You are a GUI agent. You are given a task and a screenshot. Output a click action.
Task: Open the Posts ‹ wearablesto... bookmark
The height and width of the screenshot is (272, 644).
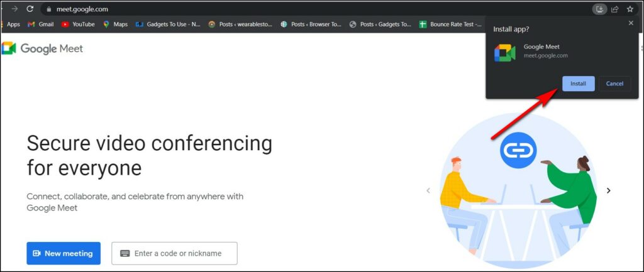[240, 24]
